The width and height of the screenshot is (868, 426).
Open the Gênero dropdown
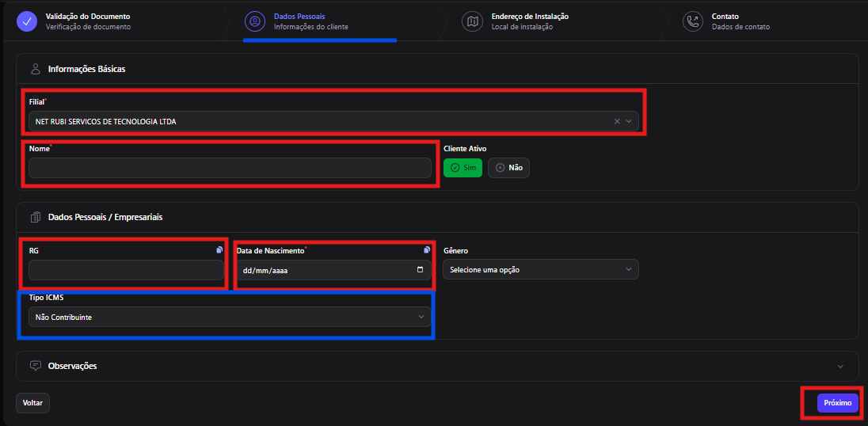tap(541, 269)
